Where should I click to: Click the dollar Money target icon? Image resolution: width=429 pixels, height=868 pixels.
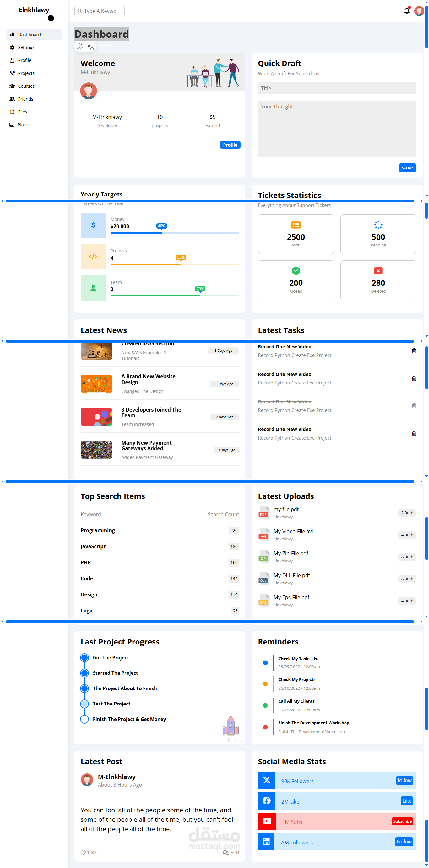click(x=93, y=225)
